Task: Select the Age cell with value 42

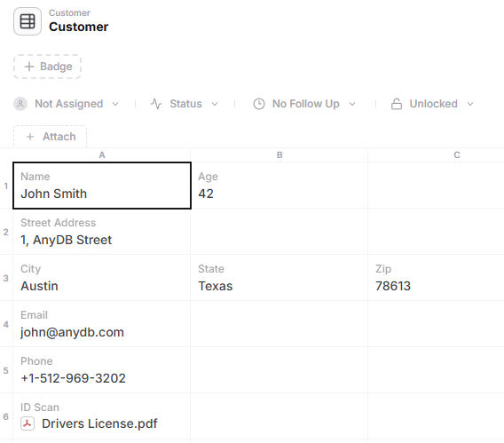Action: [x=280, y=186]
